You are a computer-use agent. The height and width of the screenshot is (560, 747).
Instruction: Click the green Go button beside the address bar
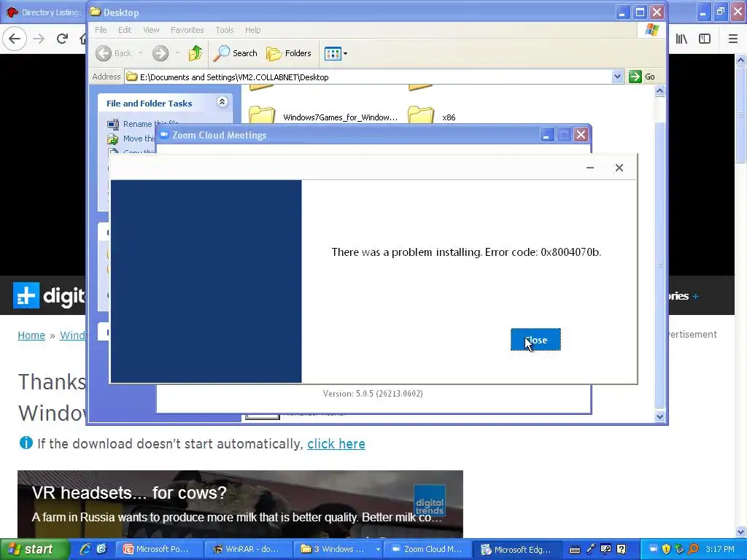click(642, 77)
